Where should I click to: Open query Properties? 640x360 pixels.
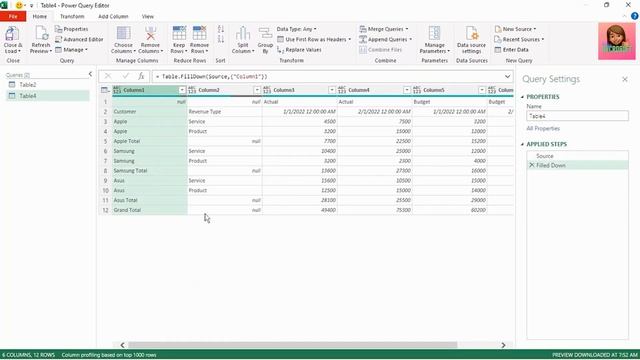click(x=71, y=29)
